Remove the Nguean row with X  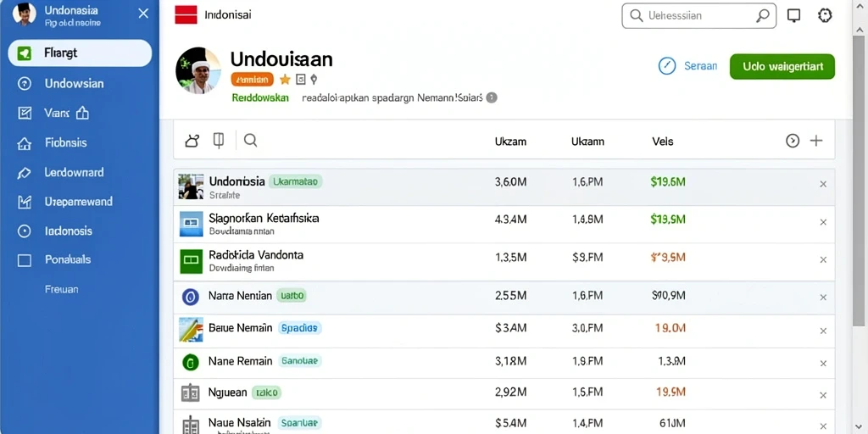tap(823, 396)
